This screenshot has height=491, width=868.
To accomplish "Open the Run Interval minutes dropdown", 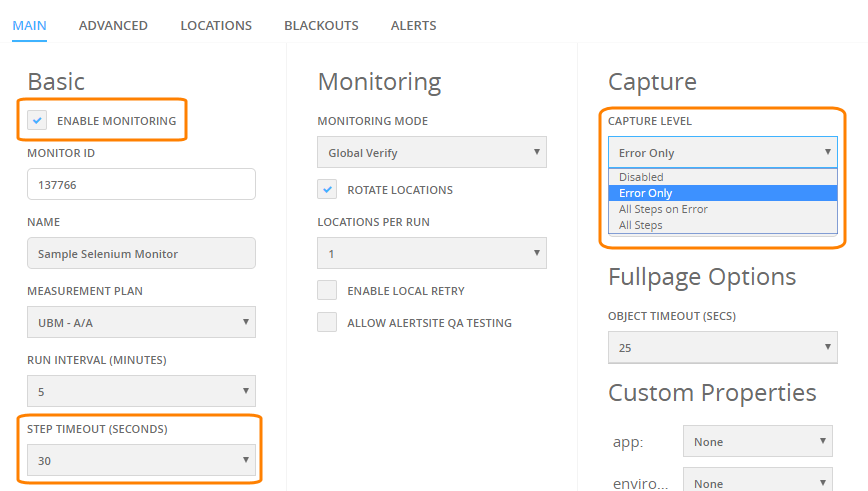I will point(141,391).
